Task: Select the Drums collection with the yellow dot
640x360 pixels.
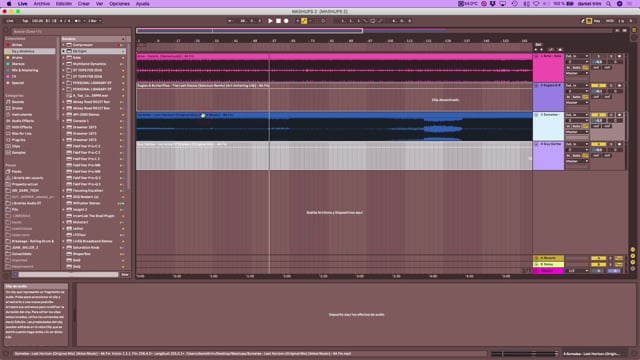Action: click(17, 58)
